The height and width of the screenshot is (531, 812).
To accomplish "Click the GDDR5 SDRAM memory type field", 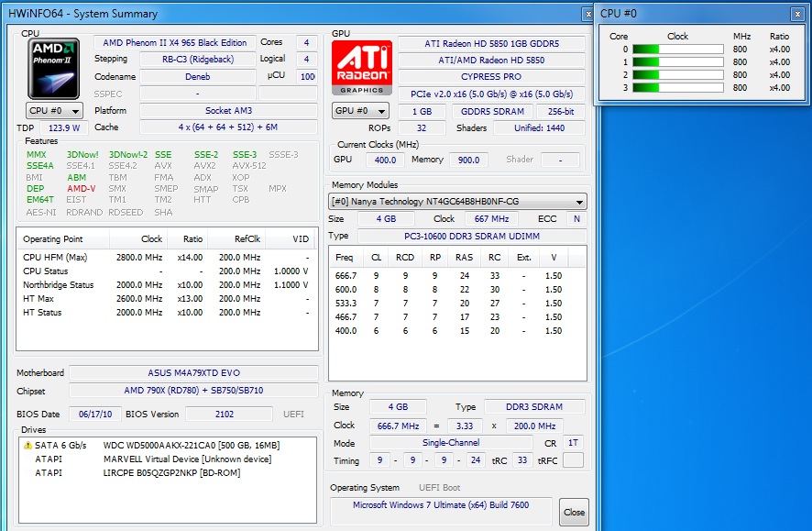I will (492, 111).
